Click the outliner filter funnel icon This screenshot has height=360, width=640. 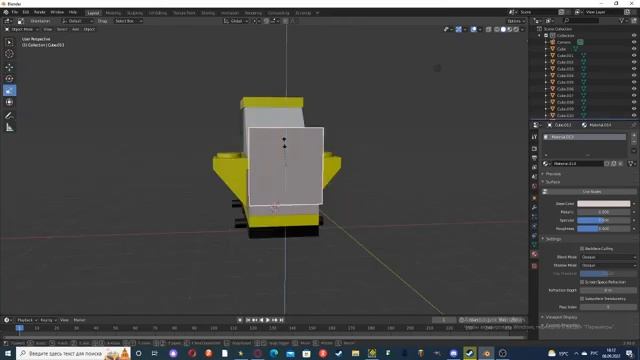(622, 20)
